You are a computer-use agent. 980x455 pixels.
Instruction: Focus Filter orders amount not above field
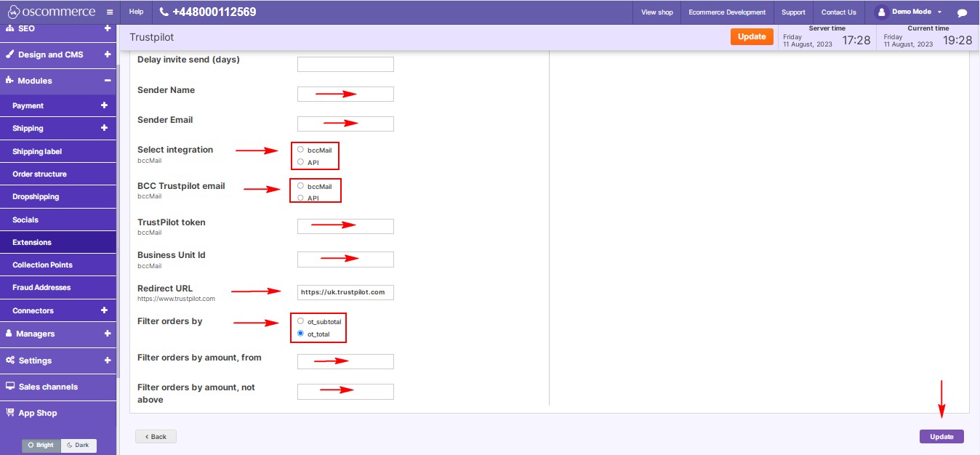pos(345,392)
